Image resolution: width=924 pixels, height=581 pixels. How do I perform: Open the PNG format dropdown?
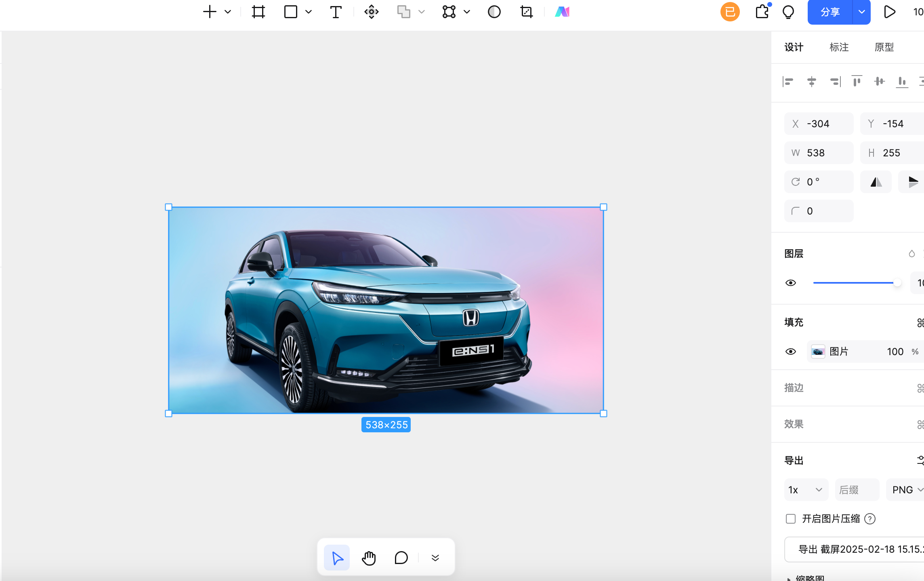click(905, 490)
